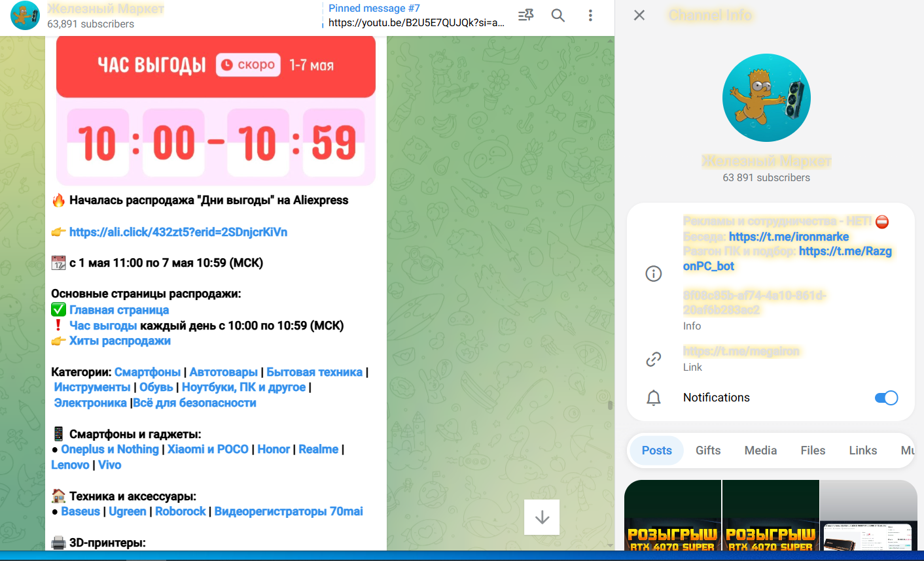Visit the Roborock link
Screen dimensions: 924x561
(x=181, y=511)
